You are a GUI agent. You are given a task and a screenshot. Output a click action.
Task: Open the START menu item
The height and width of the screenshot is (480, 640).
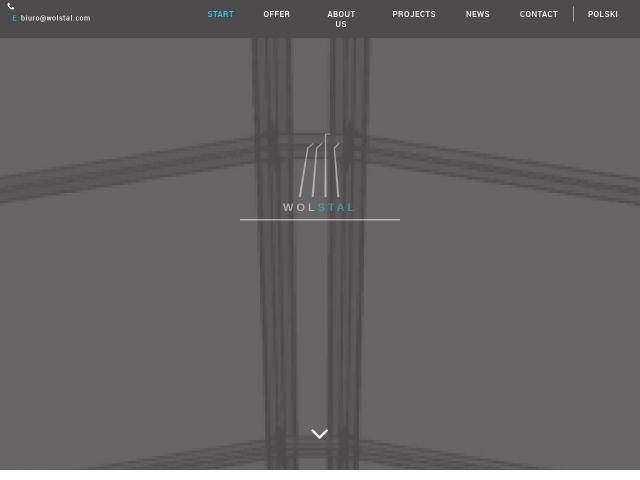220,14
